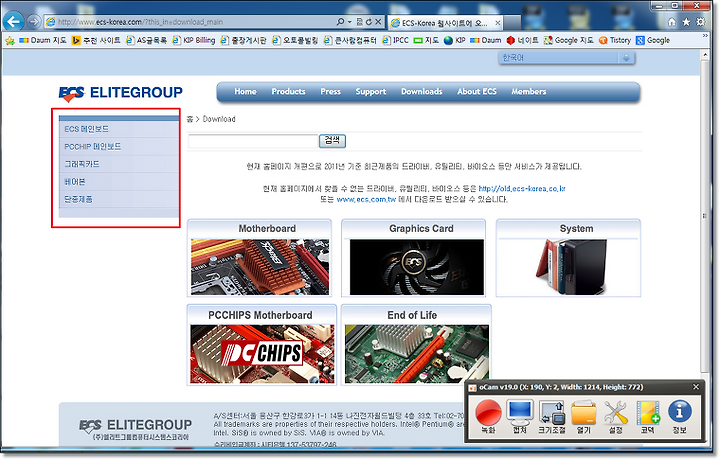Click the browser forward arrow
Viewport: 720px width, 460px height.
click(34, 21)
